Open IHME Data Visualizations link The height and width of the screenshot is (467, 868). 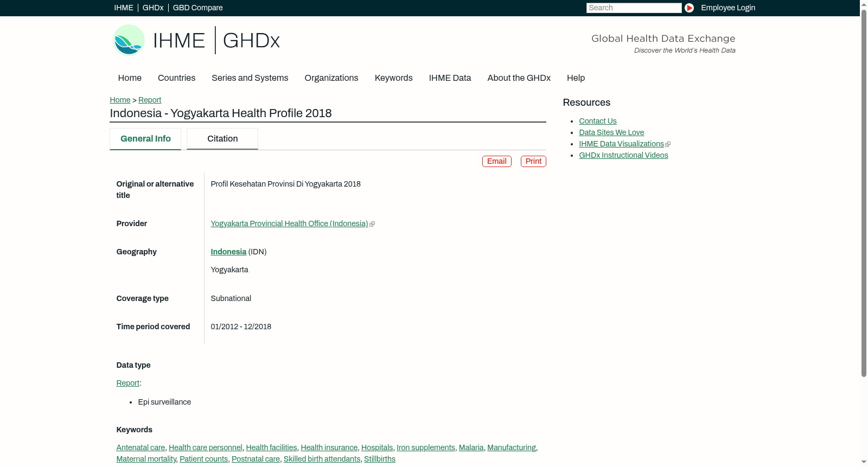click(x=621, y=144)
